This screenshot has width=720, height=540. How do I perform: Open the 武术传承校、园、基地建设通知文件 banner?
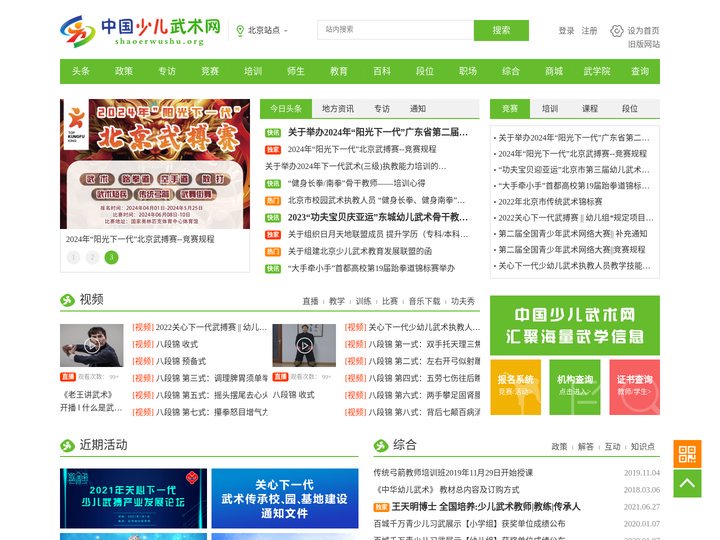tap(285, 498)
